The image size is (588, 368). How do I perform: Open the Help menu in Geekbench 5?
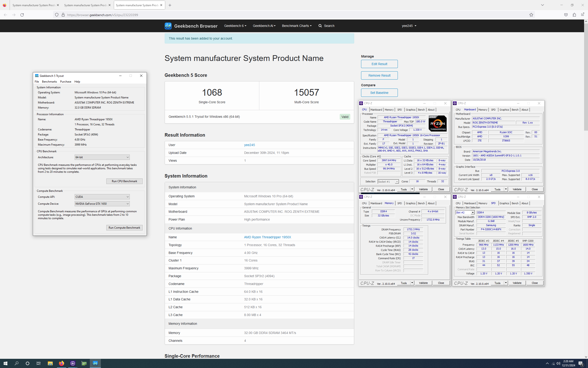tap(77, 81)
